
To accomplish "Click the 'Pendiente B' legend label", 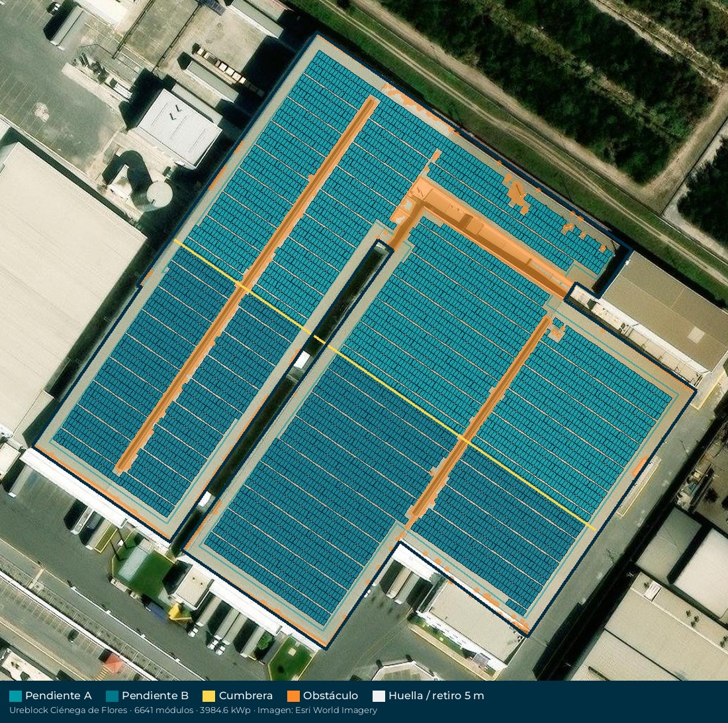I will (x=155, y=696).
